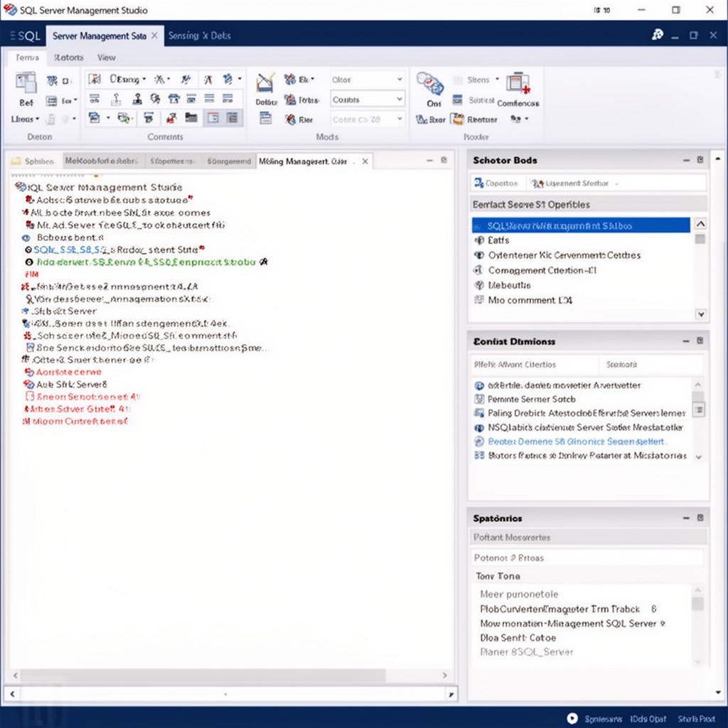Click the icon next to Pemnte Sernser Satcb
The height and width of the screenshot is (728, 728).
[x=479, y=400]
